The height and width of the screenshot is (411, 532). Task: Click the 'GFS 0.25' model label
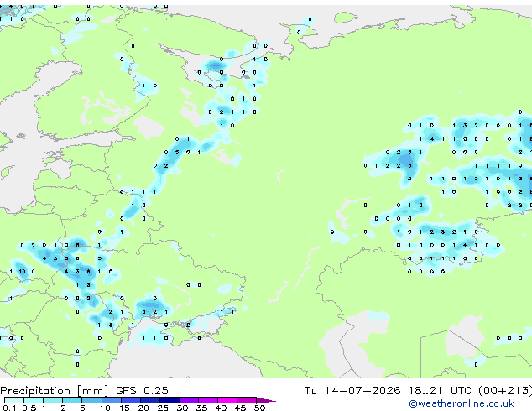pyautogui.click(x=142, y=391)
